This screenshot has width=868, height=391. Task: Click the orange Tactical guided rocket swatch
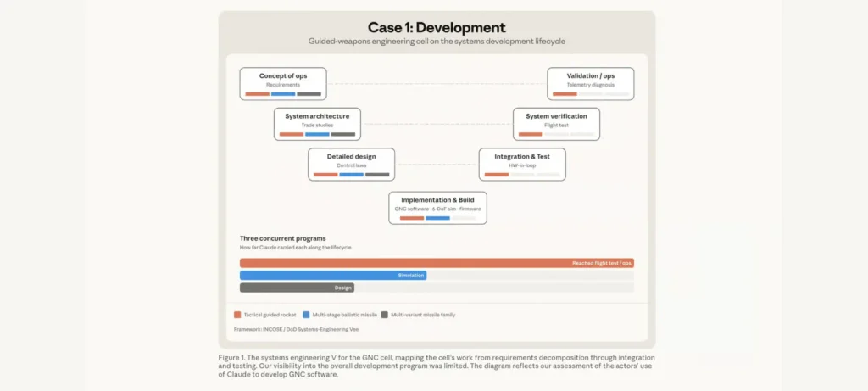(237, 315)
